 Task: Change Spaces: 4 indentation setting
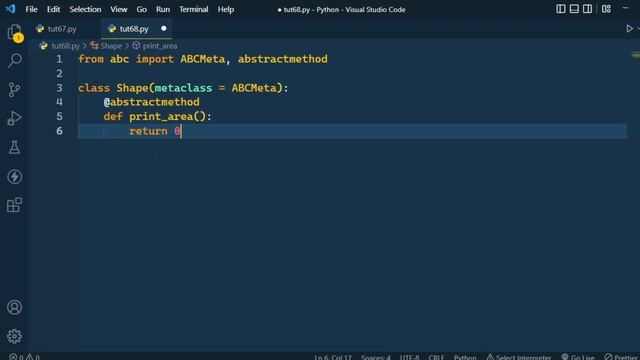pos(376,357)
